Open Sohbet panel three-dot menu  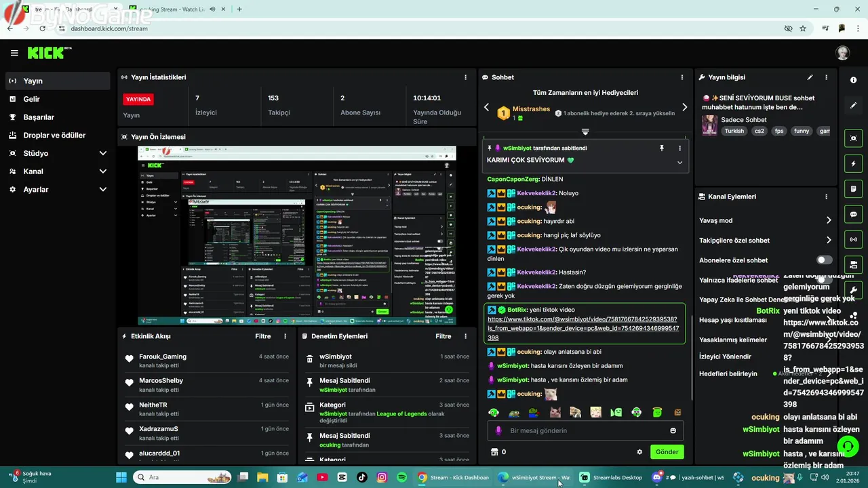[x=682, y=77]
